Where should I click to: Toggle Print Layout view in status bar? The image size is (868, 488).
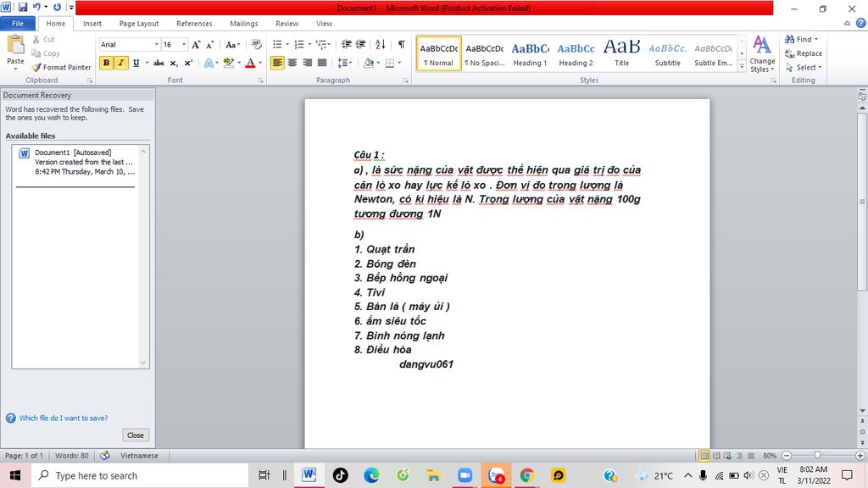(704, 456)
